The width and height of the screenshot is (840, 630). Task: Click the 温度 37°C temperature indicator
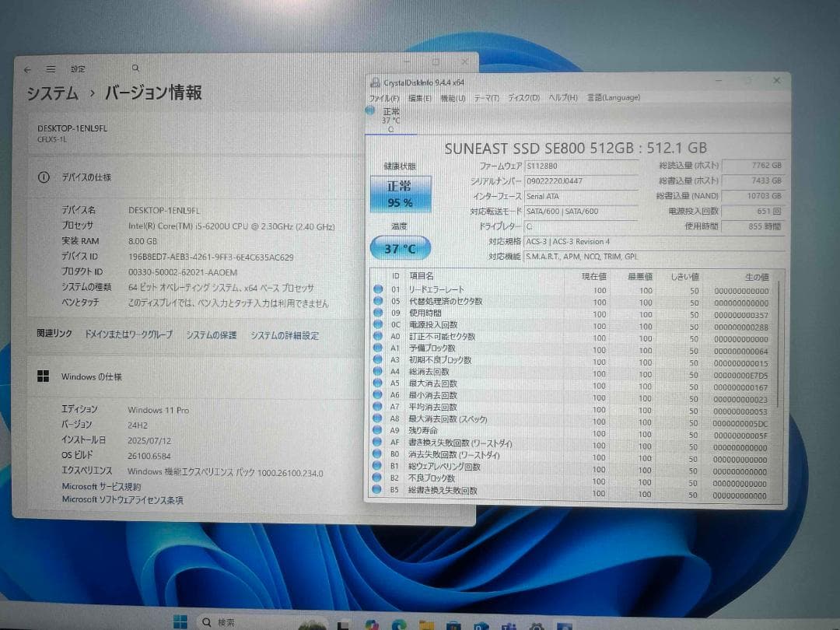pos(400,248)
